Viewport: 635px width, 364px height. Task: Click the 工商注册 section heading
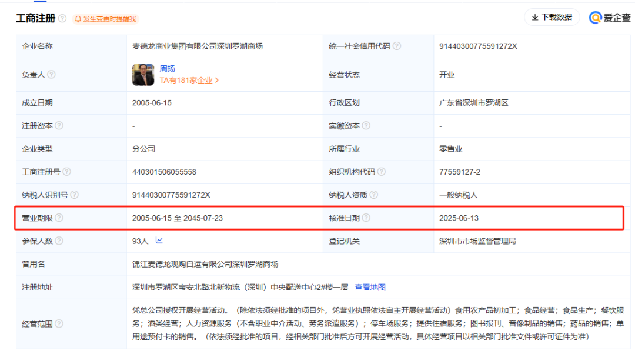coord(36,18)
